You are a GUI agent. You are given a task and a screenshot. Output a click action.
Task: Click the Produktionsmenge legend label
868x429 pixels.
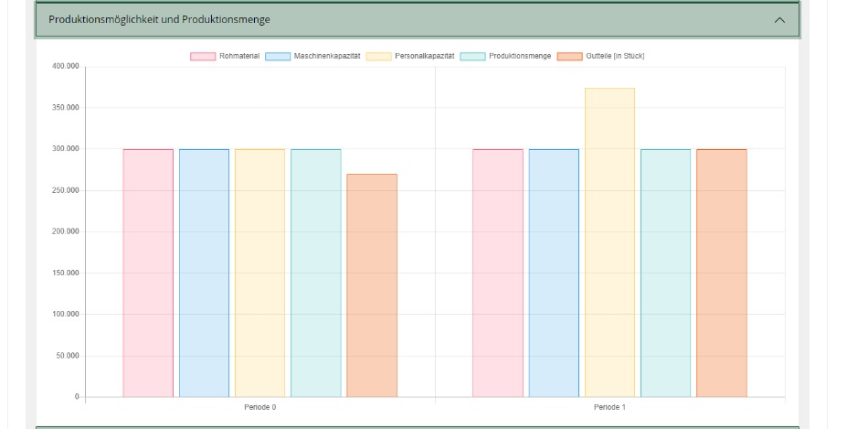point(520,56)
